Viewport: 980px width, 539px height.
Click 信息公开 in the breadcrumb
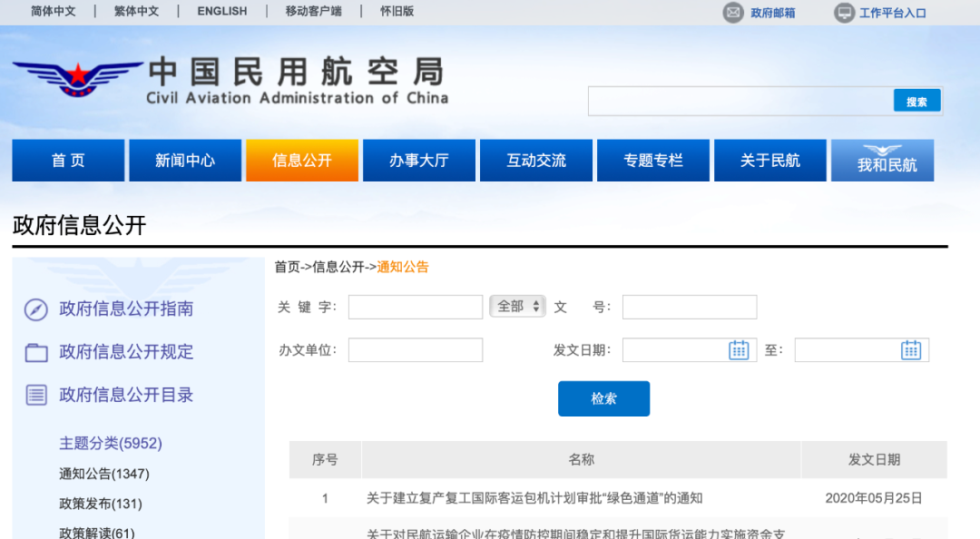(x=338, y=267)
